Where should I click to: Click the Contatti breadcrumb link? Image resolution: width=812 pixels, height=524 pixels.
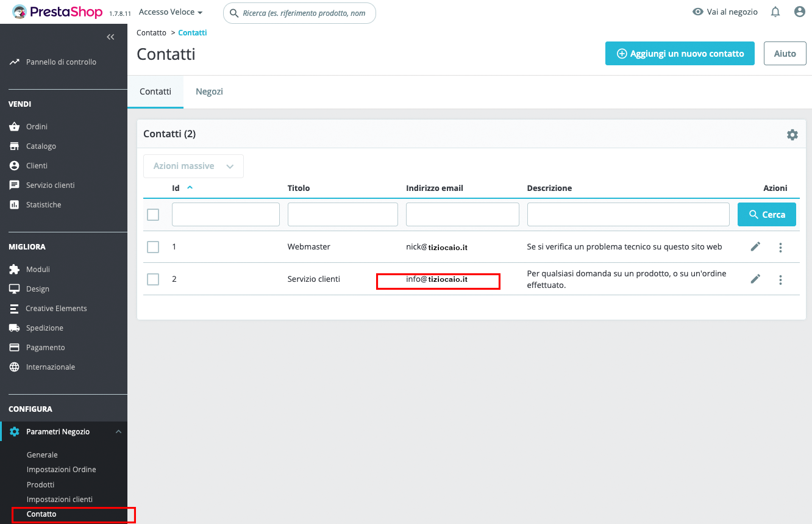(x=193, y=33)
